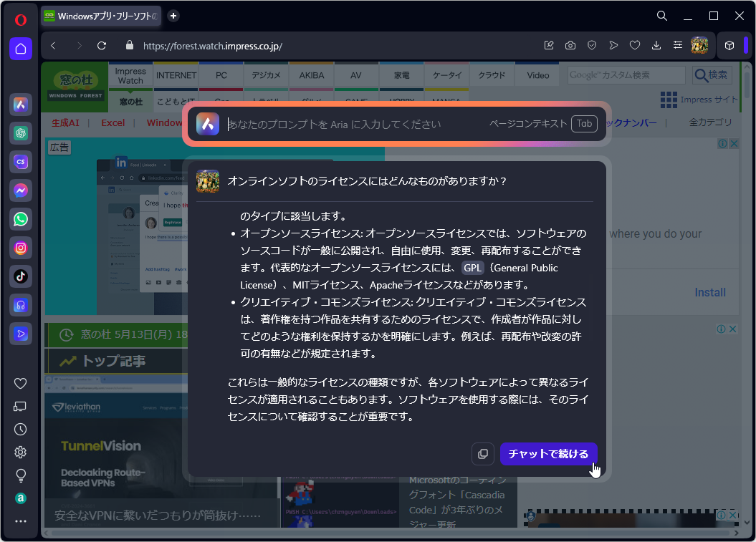Open the Aria AI sidebar icon
This screenshot has height=542, width=756.
pos(21,105)
